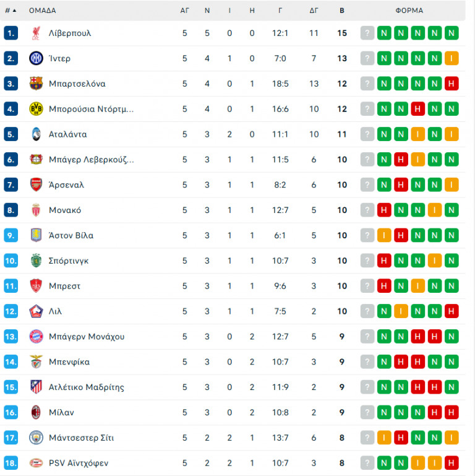
Task: Click the Liverpool club crest icon
Action: point(36,33)
